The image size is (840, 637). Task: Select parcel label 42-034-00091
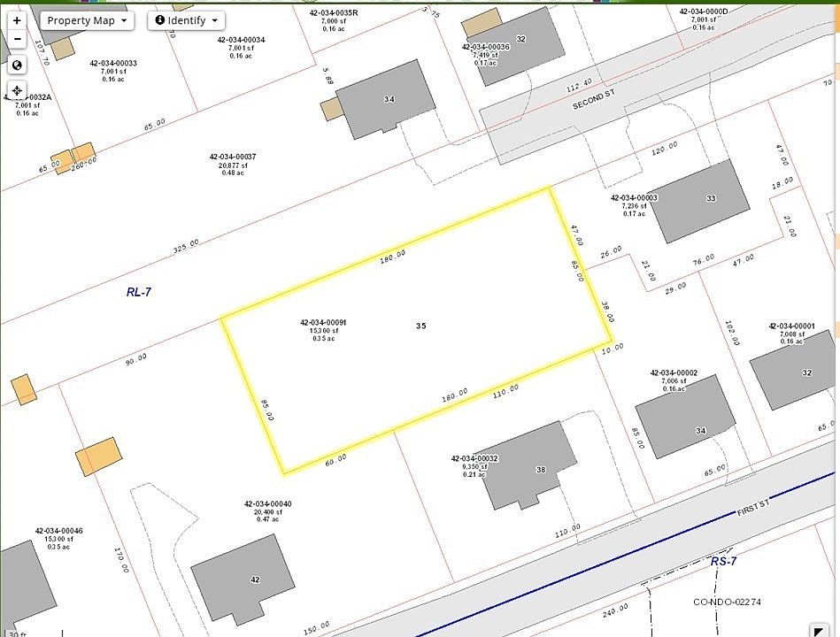pos(323,323)
